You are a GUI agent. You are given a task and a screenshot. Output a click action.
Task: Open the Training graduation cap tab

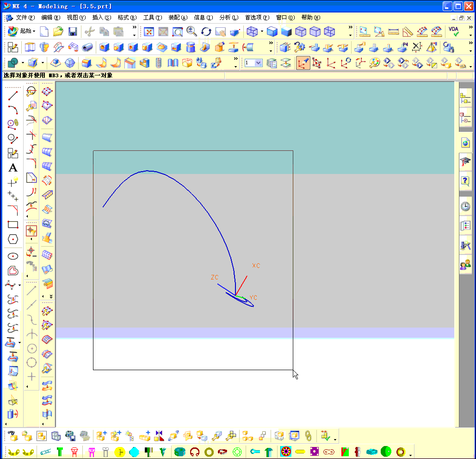click(x=466, y=161)
